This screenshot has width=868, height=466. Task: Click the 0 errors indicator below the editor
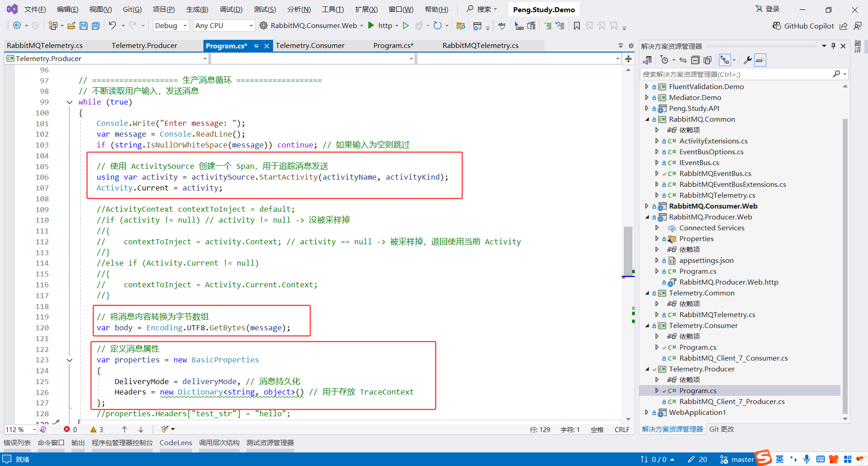(71, 429)
